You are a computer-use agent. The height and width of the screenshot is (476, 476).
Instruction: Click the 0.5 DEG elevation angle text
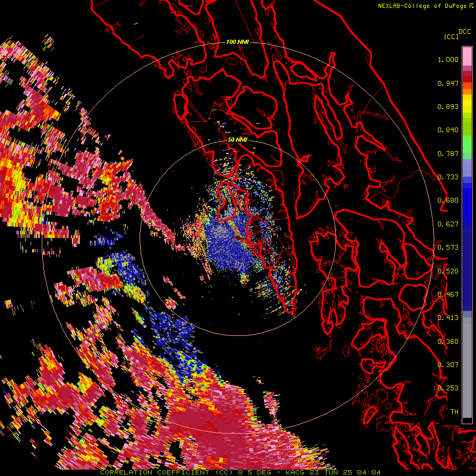(x=254, y=472)
